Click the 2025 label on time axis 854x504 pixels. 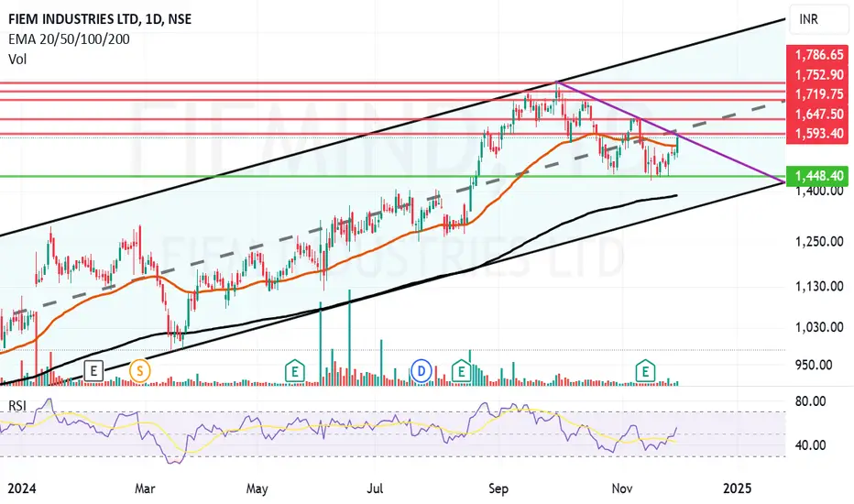click(737, 488)
